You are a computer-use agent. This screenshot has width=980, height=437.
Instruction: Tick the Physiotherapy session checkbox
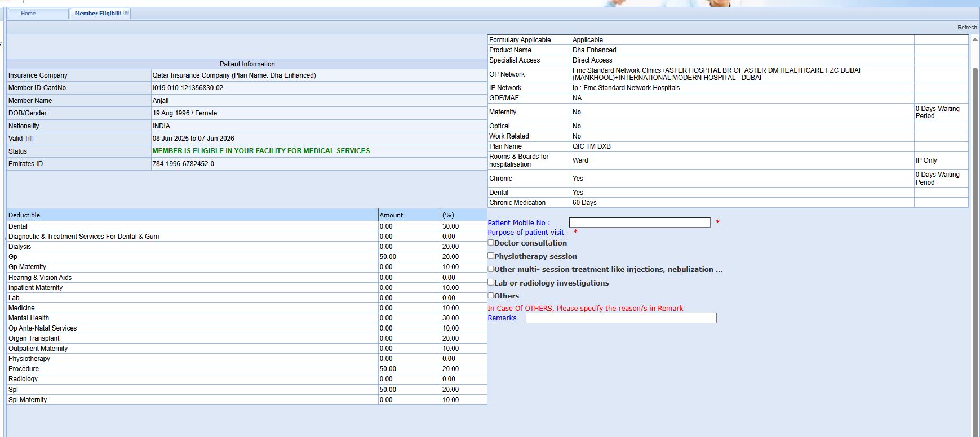coord(491,256)
